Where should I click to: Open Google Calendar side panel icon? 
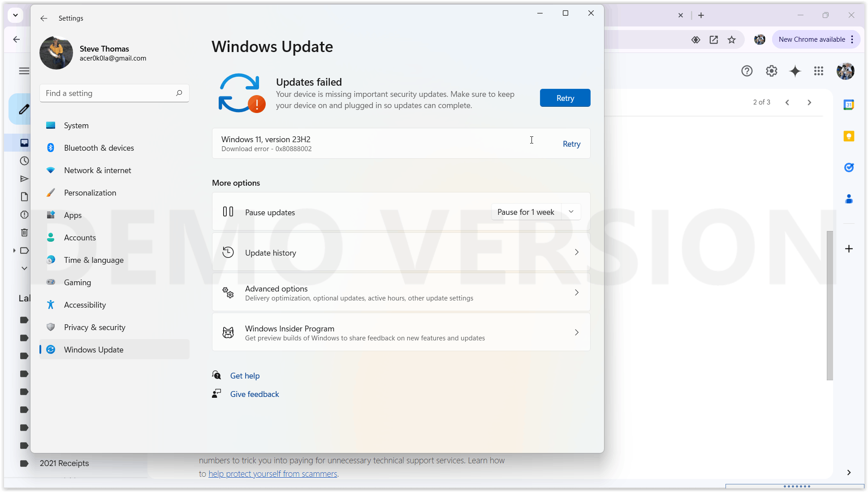pyautogui.click(x=849, y=105)
